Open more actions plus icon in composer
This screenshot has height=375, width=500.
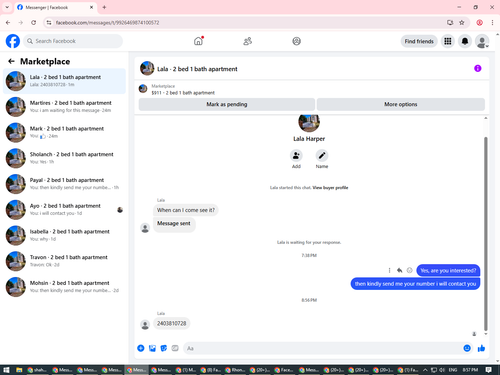click(x=141, y=348)
